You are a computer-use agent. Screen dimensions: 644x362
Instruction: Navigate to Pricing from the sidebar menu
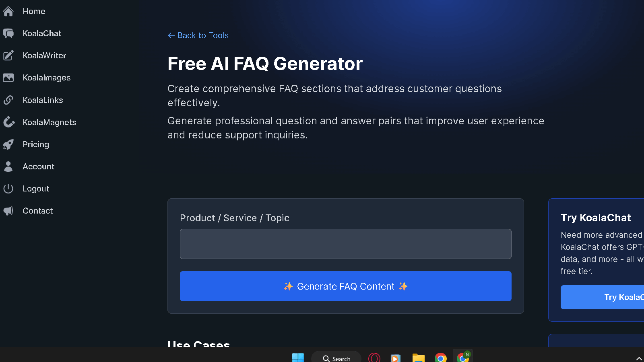(36, 144)
